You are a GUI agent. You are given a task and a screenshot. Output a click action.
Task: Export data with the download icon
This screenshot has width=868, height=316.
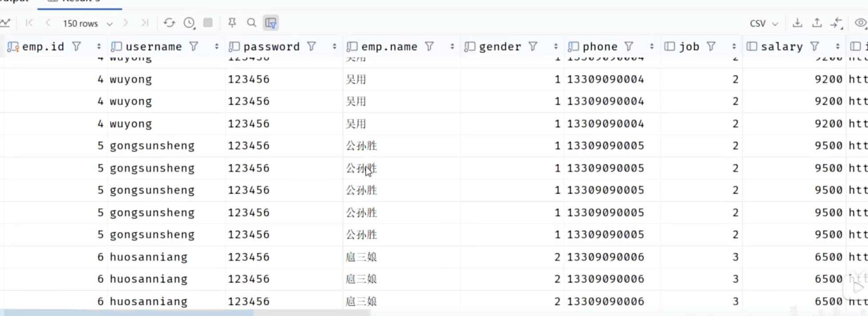[797, 23]
